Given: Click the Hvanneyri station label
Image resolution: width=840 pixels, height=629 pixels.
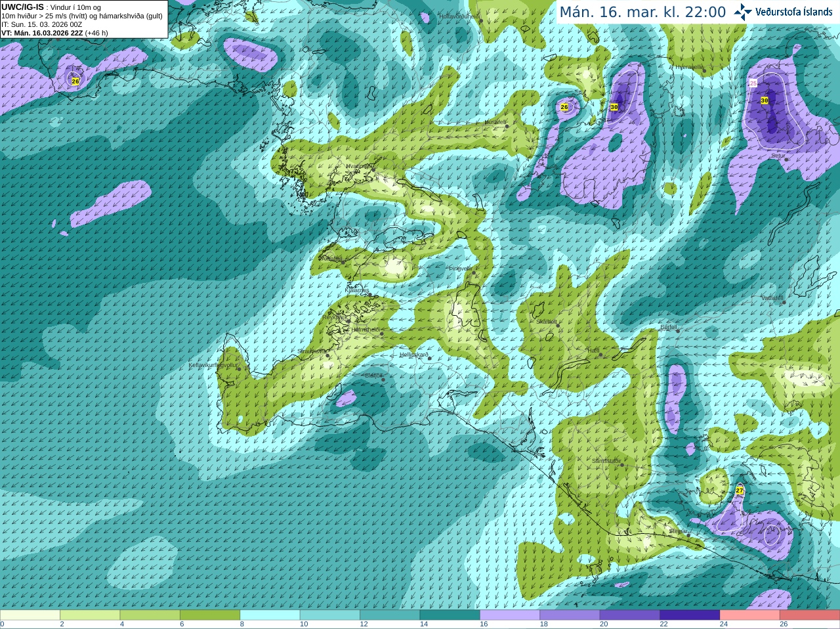Looking at the screenshot, I should pyautogui.click(x=359, y=166).
